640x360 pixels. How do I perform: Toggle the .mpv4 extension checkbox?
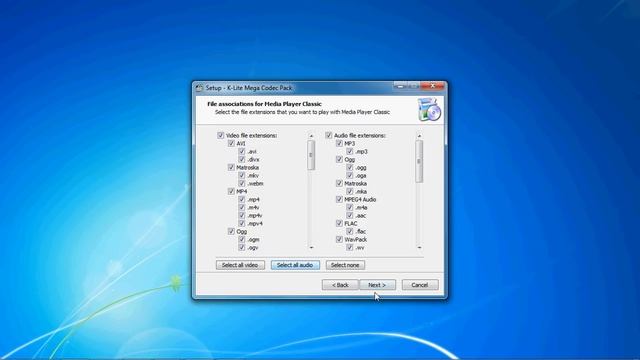(x=242, y=223)
